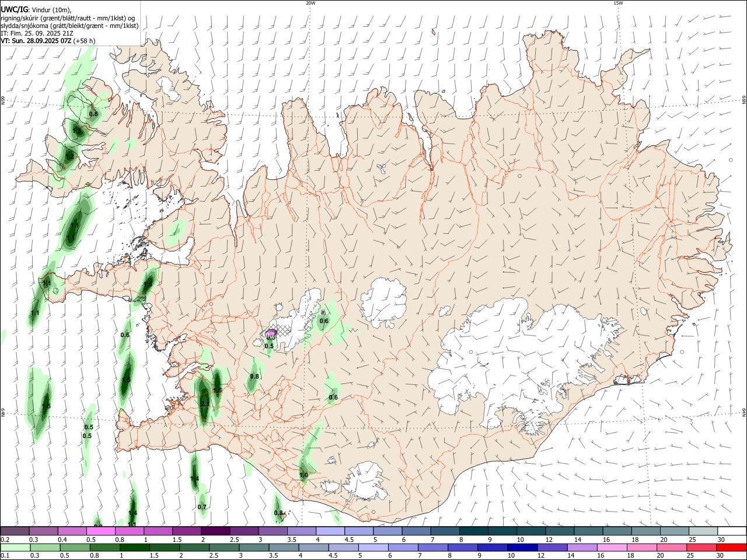Click the 1.0 precipitation value on south coast
The height and width of the screenshot is (560, 747).
coord(303,475)
